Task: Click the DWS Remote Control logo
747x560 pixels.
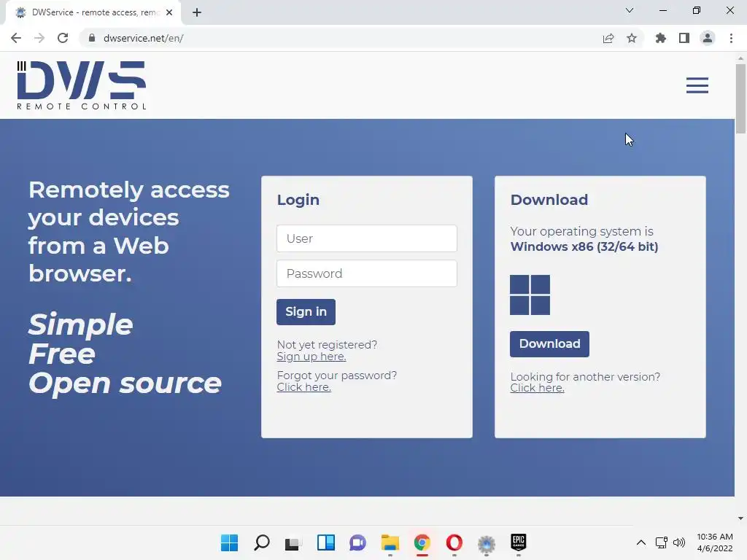Action: [82, 85]
